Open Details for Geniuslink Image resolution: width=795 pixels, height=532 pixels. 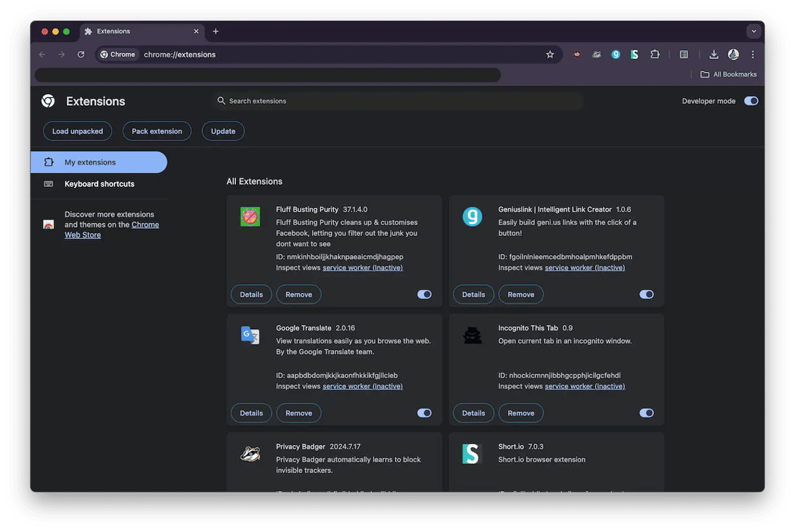click(x=474, y=295)
